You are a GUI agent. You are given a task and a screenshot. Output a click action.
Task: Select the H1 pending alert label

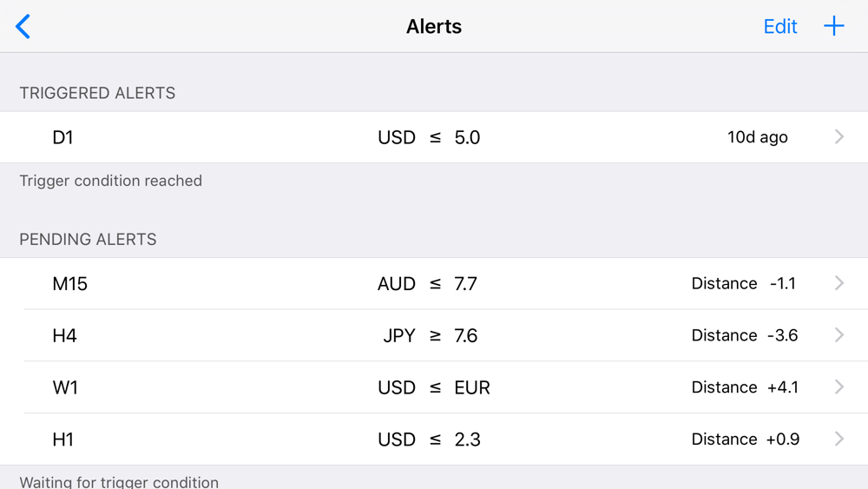pos(63,439)
